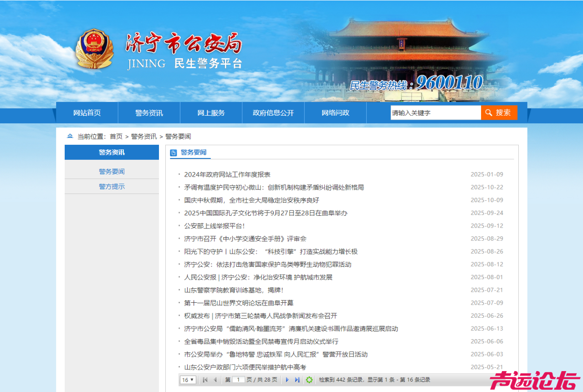This screenshot has width=583, height=392.
Task: Click the home icon beside current location
Action: click(70, 136)
